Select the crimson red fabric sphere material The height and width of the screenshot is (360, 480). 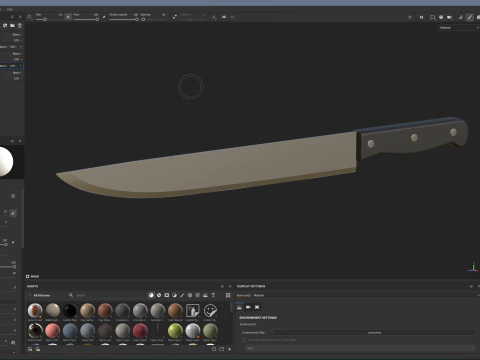coord(140,331)
